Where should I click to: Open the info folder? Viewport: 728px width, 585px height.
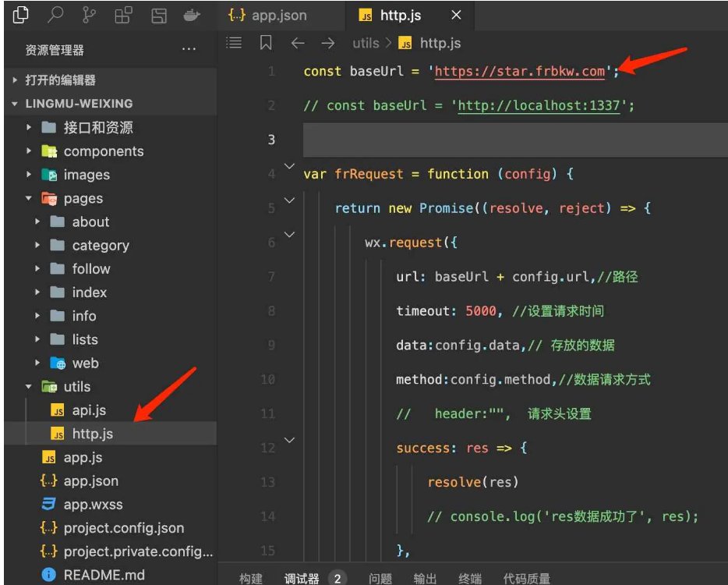pos(111,316)
